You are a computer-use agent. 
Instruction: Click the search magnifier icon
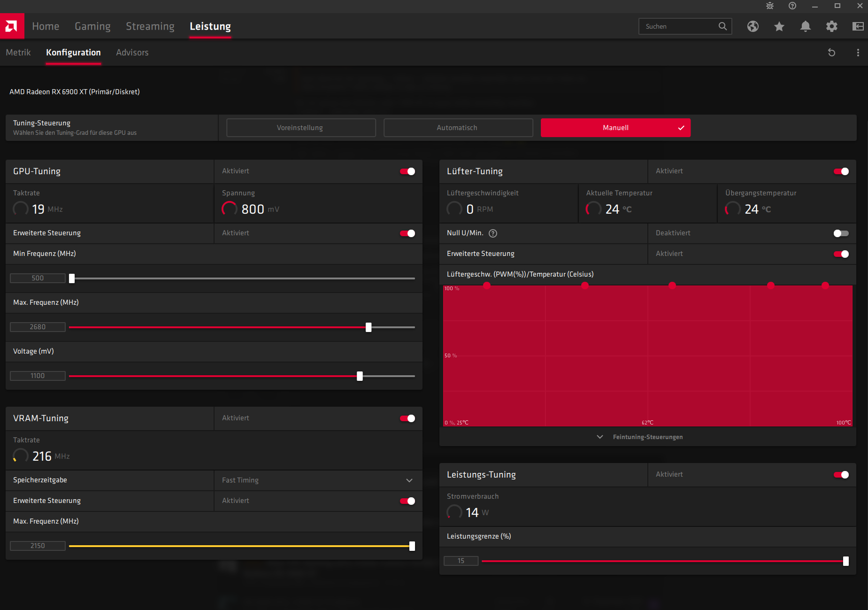pos(722,26)
